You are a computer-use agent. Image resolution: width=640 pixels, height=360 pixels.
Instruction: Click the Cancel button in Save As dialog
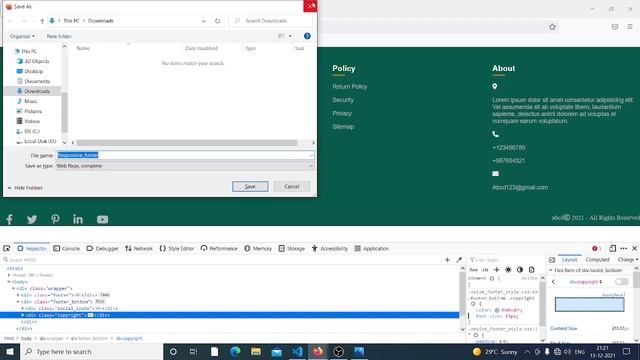(x=292, y=187)
